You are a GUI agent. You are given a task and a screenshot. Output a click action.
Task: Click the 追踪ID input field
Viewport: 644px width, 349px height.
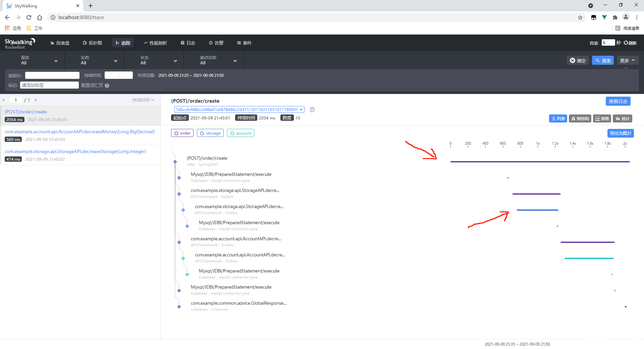[52, 76]
